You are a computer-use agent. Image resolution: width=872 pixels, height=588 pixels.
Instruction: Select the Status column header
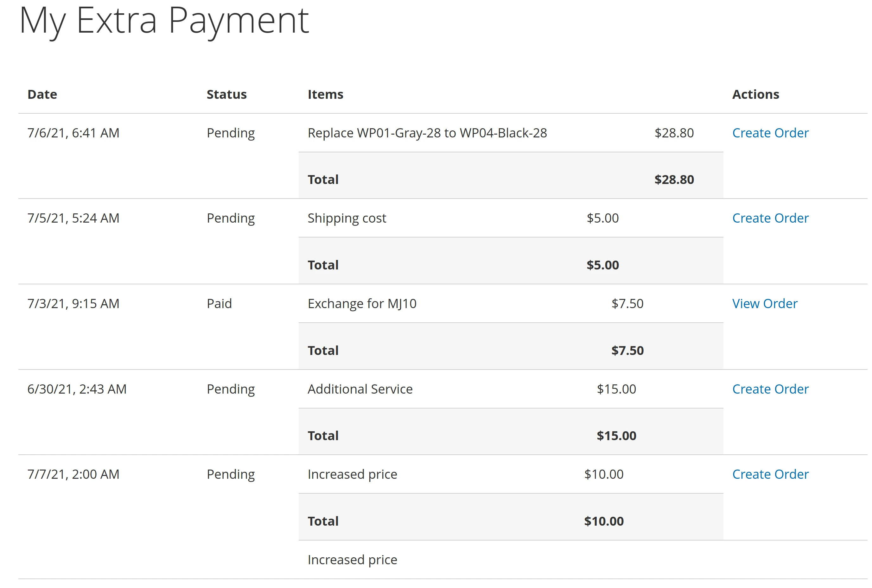pos(226,94)
